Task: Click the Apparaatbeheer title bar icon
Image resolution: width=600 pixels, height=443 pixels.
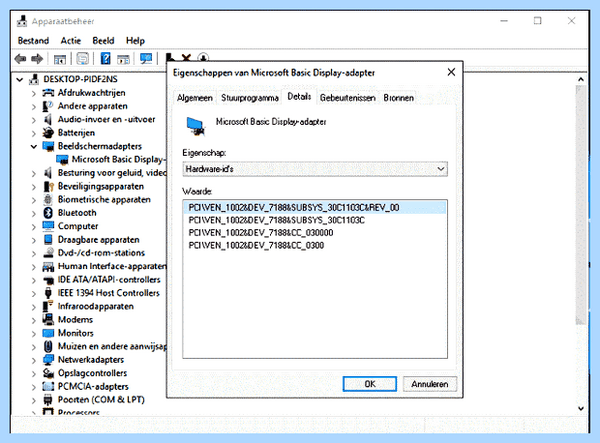Action: pyautogui.click(x=22, y=21)
